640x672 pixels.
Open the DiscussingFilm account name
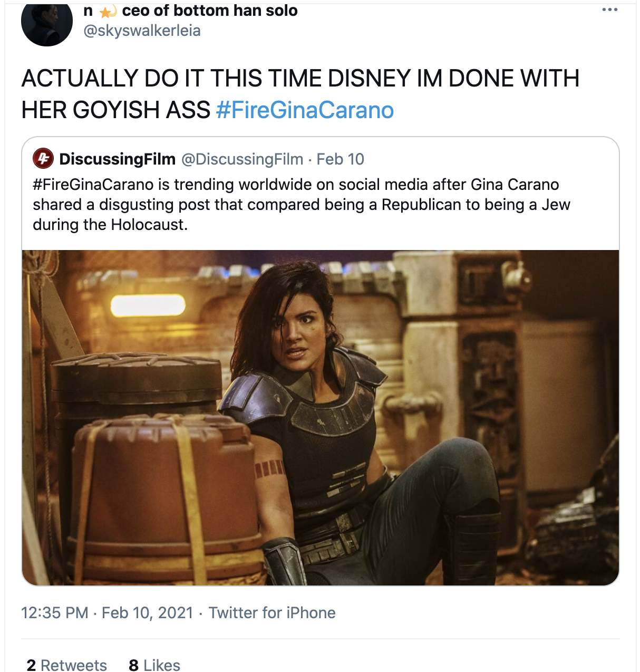point(118,159)
